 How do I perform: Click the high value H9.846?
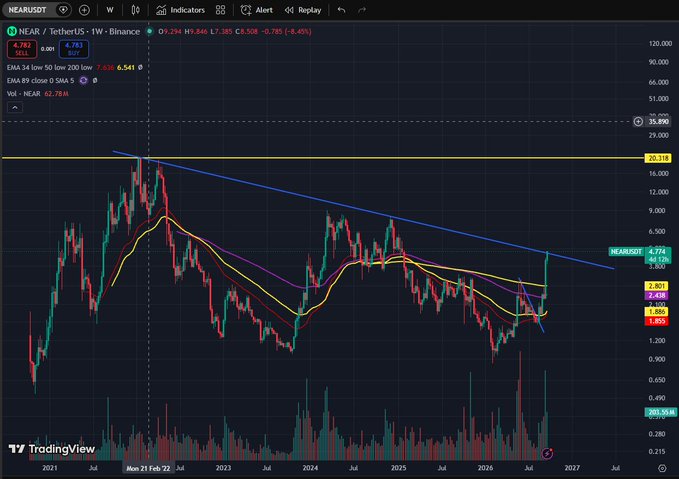[x=196, y=32]
